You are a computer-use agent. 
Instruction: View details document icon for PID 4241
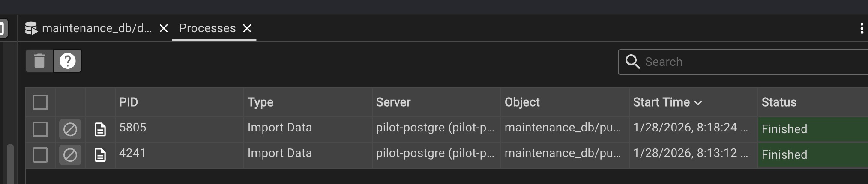[100, 155]
